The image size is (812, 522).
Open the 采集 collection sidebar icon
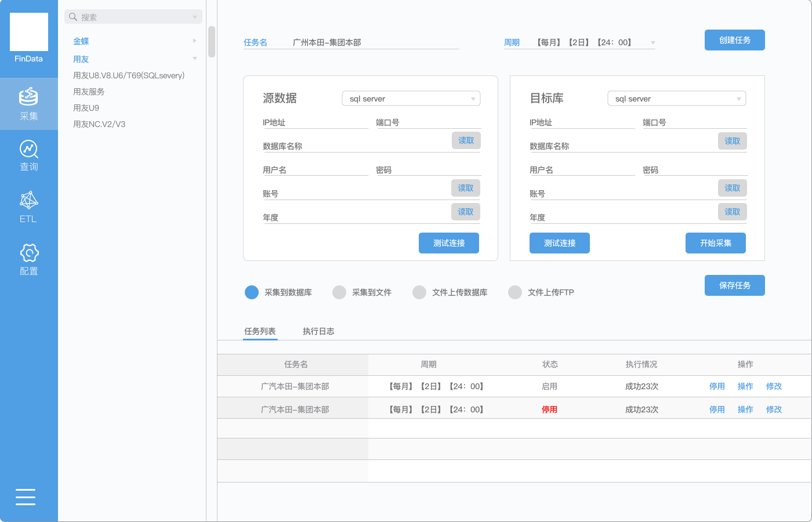pyautogui.click(x=28, y=104)
